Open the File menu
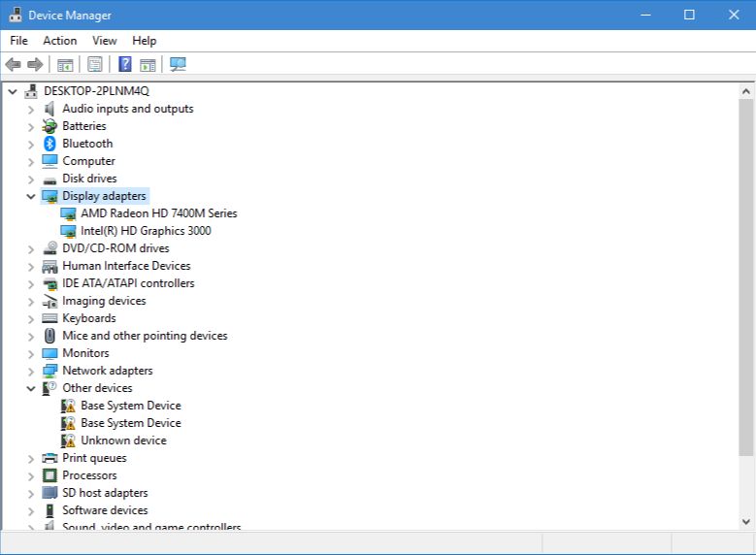756x555 pixels. pos(18,41)
